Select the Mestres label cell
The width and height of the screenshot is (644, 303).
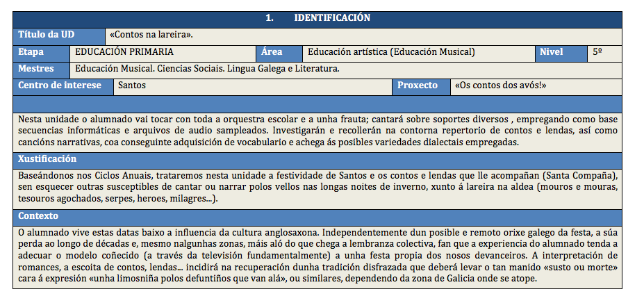pyautogui.click(x=42, y=69)
